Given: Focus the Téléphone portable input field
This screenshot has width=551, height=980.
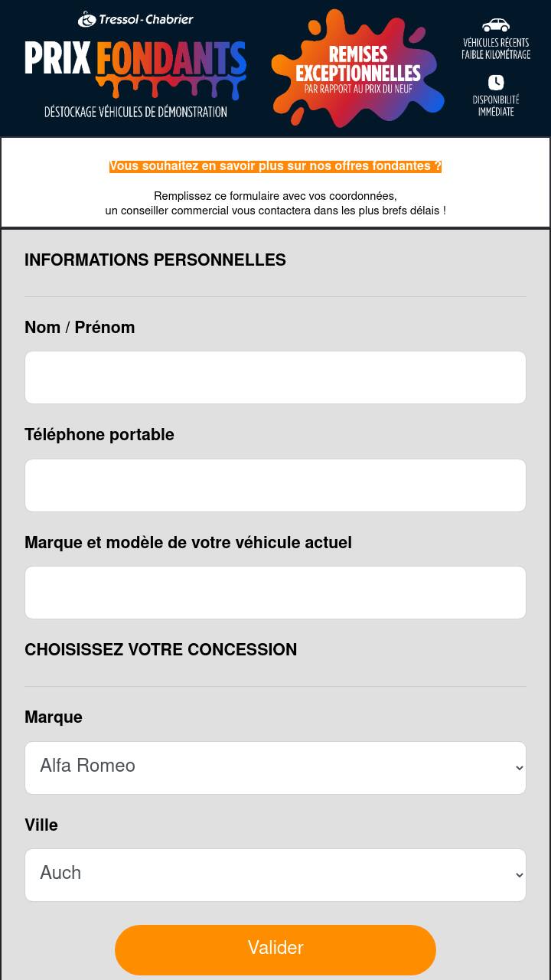Looking at the screenshot, I should pyautogui.click(x=275, y=485).
